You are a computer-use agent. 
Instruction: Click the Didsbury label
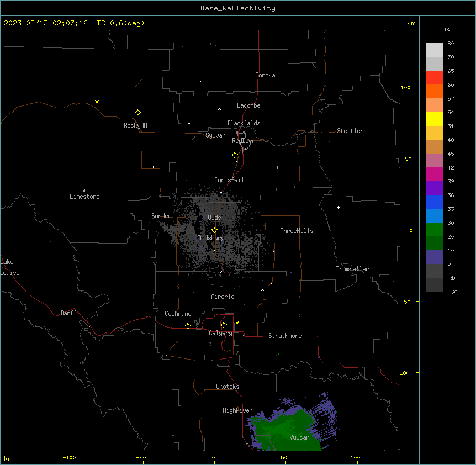point(211,238)
